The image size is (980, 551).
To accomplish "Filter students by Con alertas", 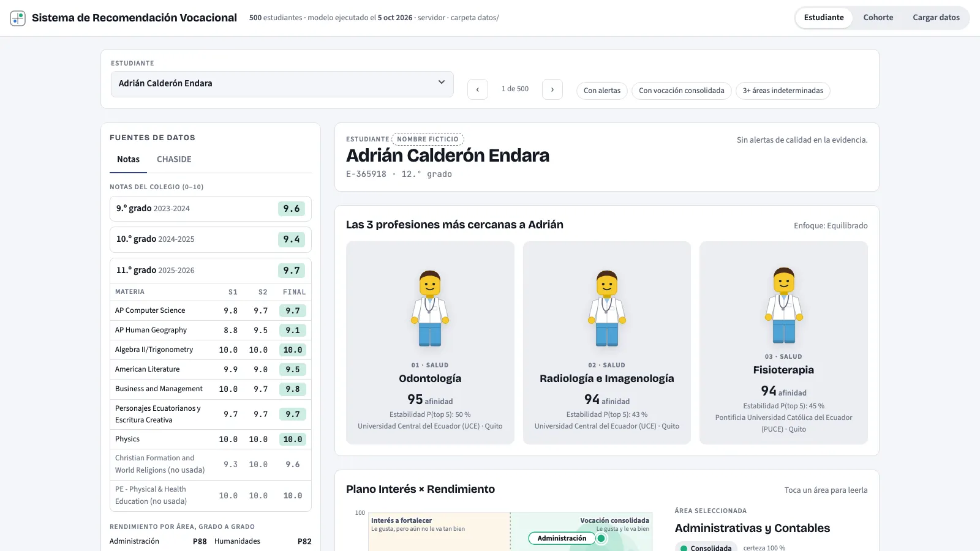I will 602,91.
